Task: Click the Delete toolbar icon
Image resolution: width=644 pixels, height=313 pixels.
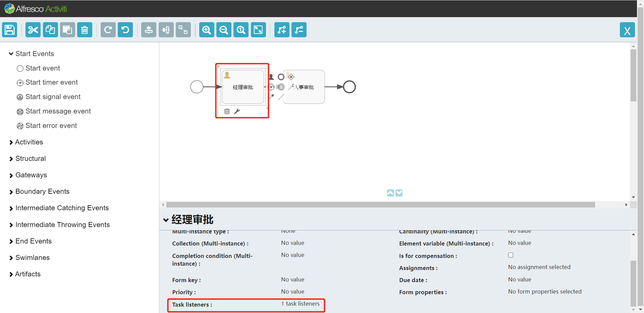Action: point(85,30)
